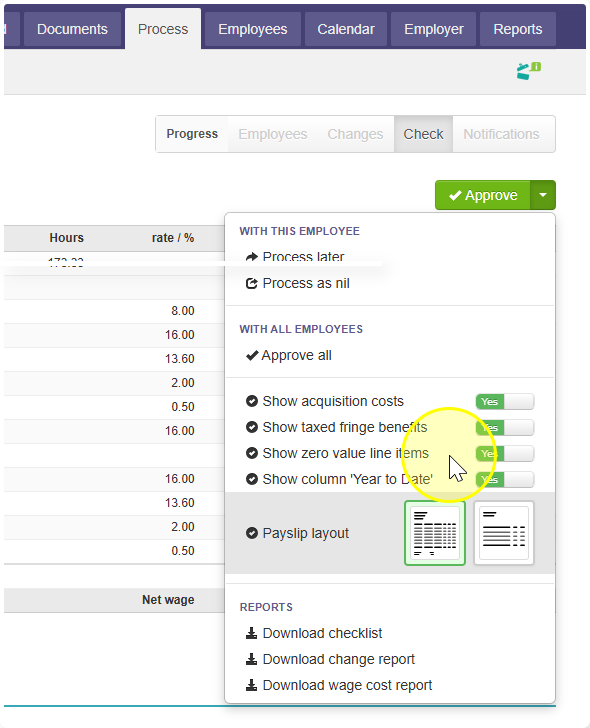
Task: Click the 'With this employee' section heading
Action: click(x=299, y=231)
